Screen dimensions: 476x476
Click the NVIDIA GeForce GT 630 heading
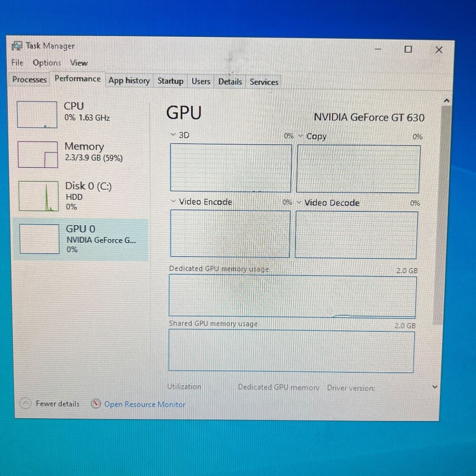coord(369,118)
